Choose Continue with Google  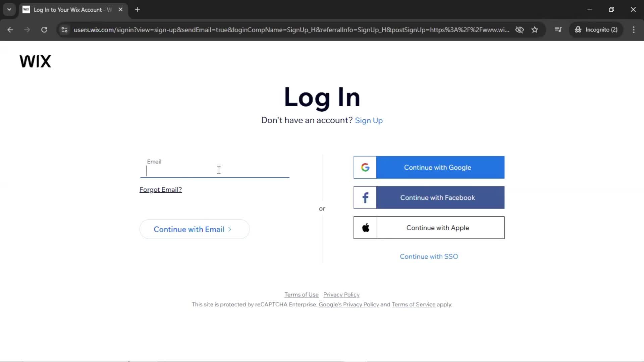pyautogui.click(x=429, y=167)
